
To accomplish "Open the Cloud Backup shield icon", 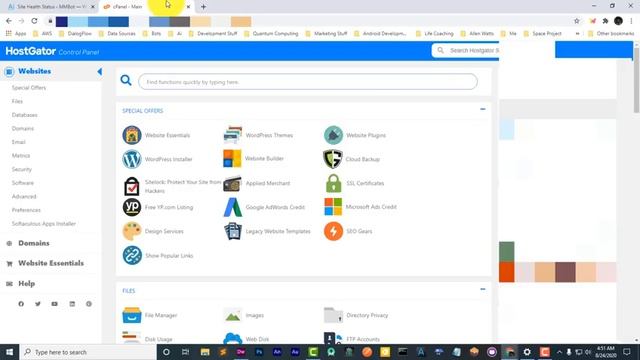I will click(333, 159).
